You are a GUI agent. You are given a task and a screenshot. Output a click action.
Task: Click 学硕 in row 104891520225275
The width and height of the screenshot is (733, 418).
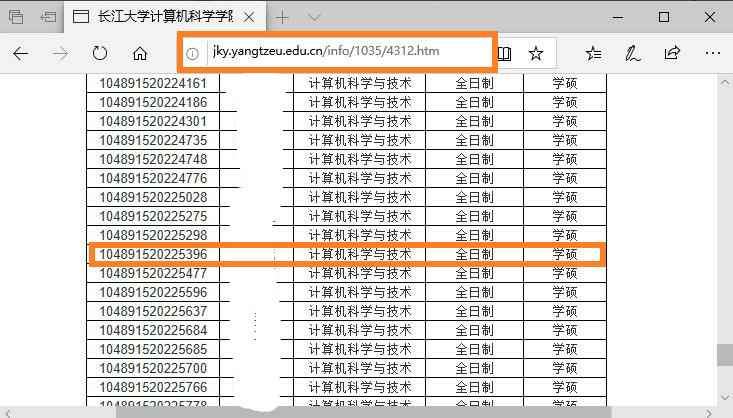(564, 216)
